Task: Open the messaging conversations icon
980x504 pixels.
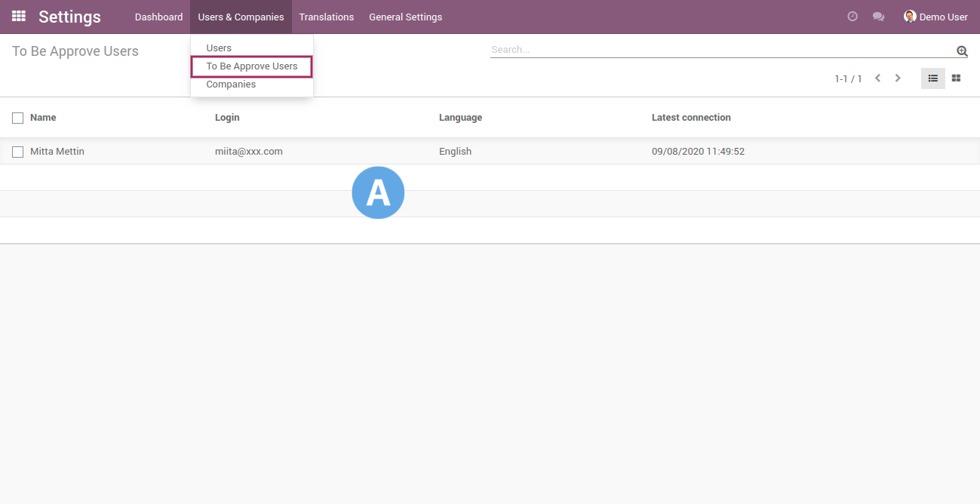Action: [877, 16]
